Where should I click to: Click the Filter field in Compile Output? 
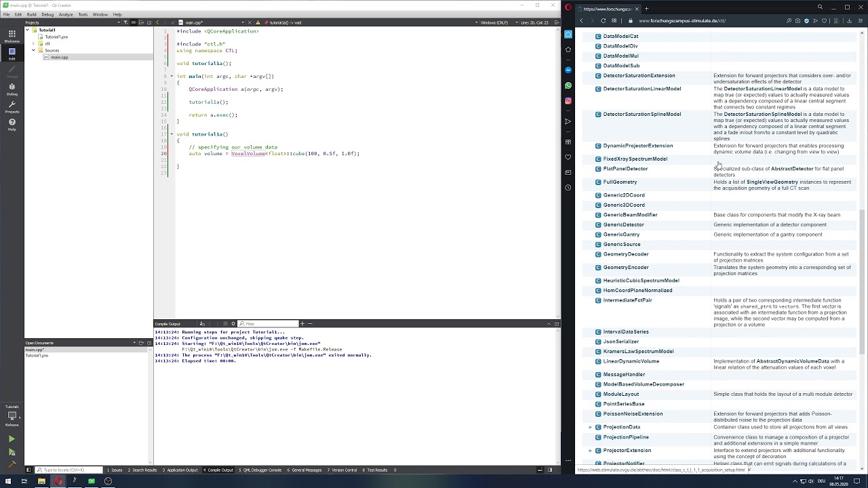pos(268,324)
